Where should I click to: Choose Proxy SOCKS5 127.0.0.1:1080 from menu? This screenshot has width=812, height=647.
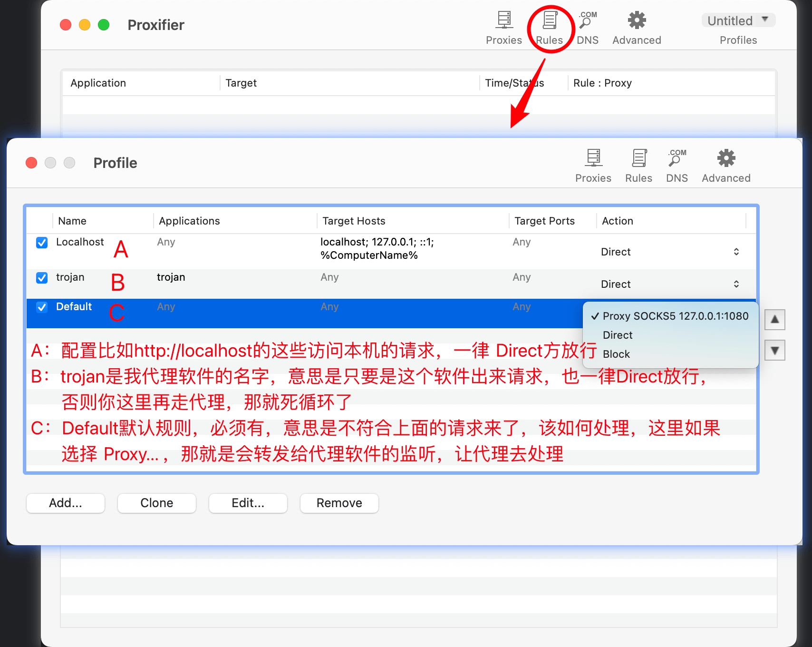coord(675,316)
